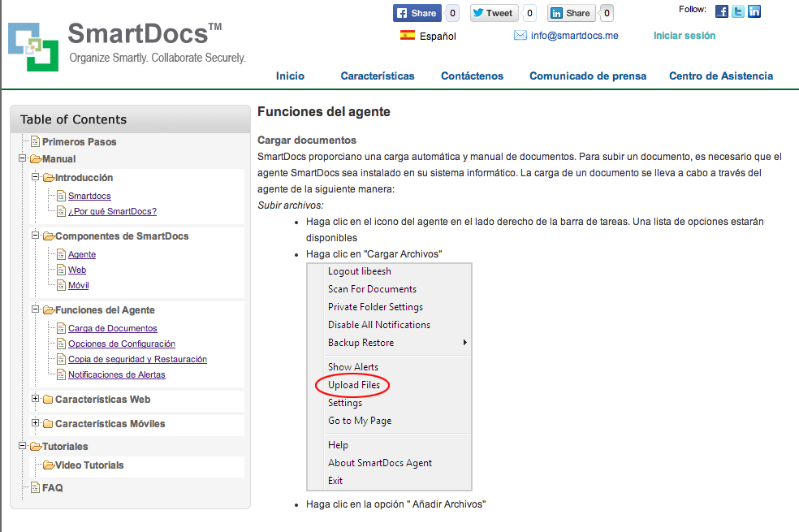Open the FAQ tree item

pyautogui.click(x=53, y=488)
